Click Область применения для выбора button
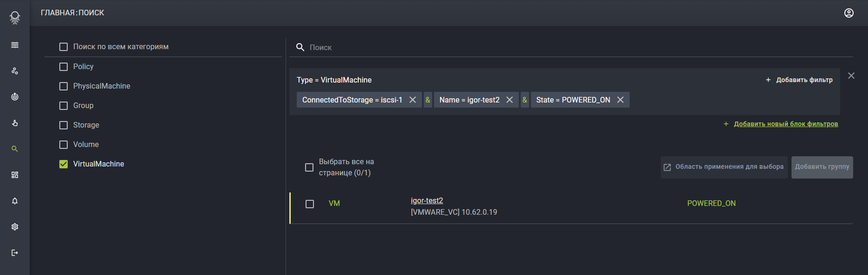 (724, 167)
